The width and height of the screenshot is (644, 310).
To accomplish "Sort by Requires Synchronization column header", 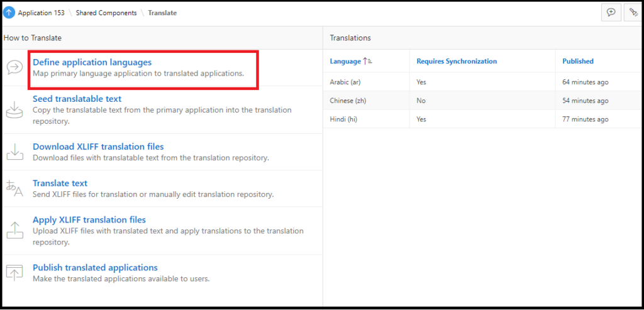I will (457, 61).
